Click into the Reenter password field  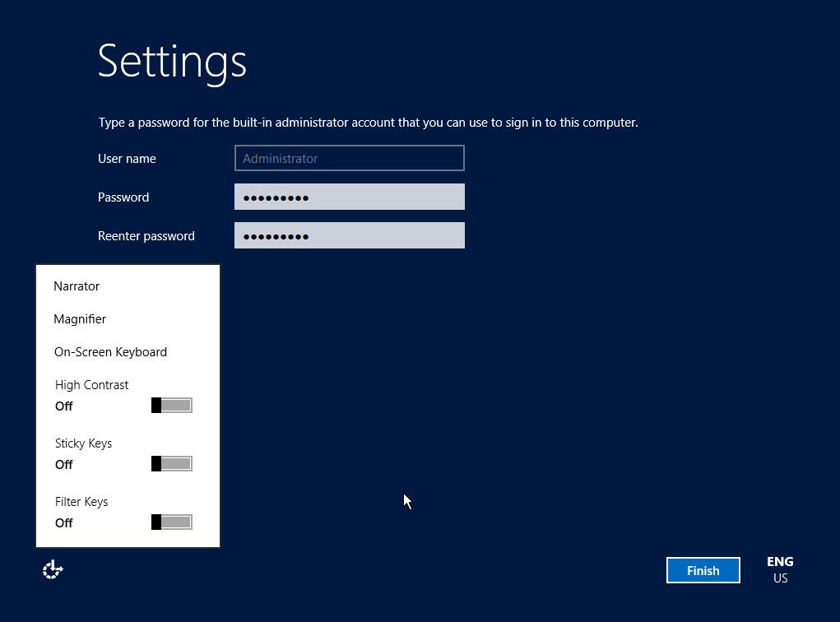click(350, 236)
